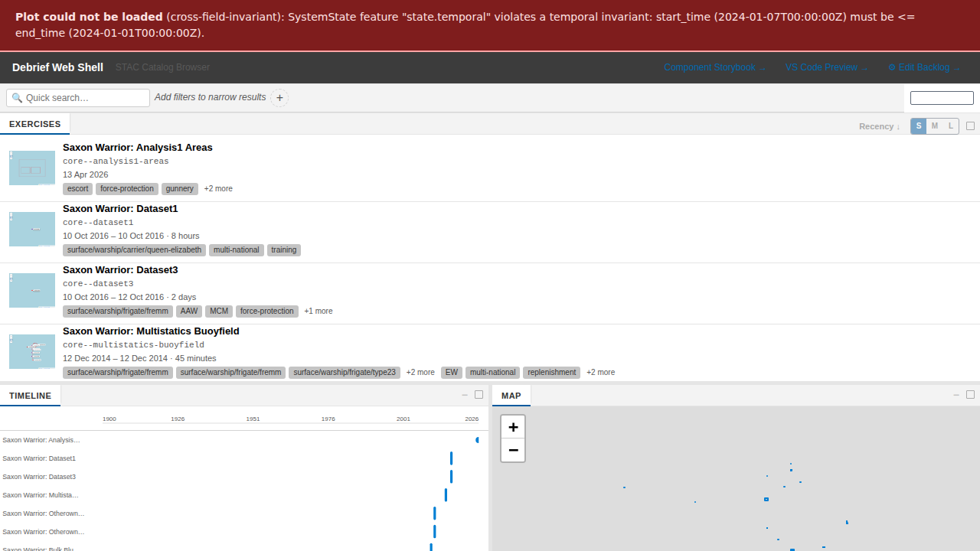The height and width of the screenshot is (551, 980).
Task: Filter by carrier/queen-elizabeth tag
Action: click(134, 250)
